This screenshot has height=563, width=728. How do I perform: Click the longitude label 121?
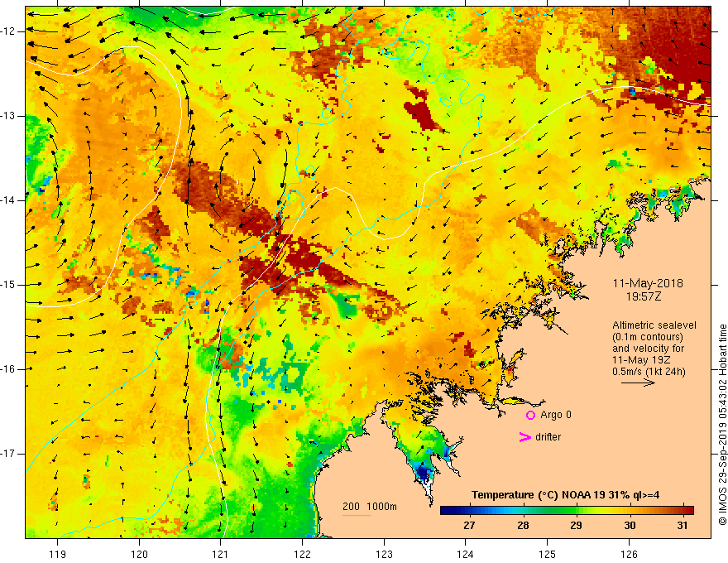tap(221, 554)
